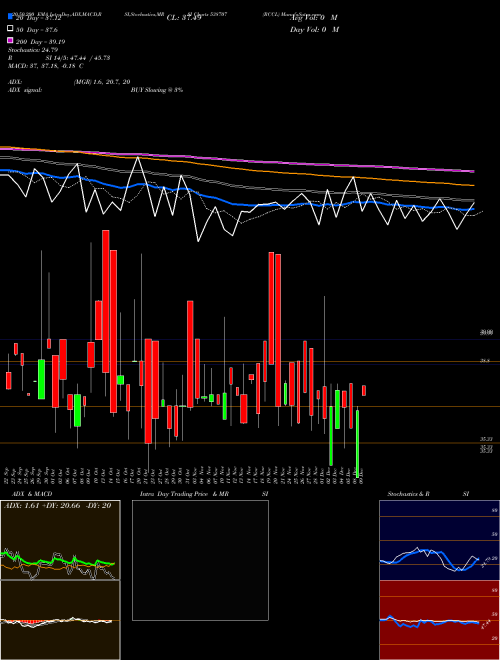Click the '(MGR) 1.6, 20.7, 20' ADX values
500x660 pixels.
pos(102,82)
